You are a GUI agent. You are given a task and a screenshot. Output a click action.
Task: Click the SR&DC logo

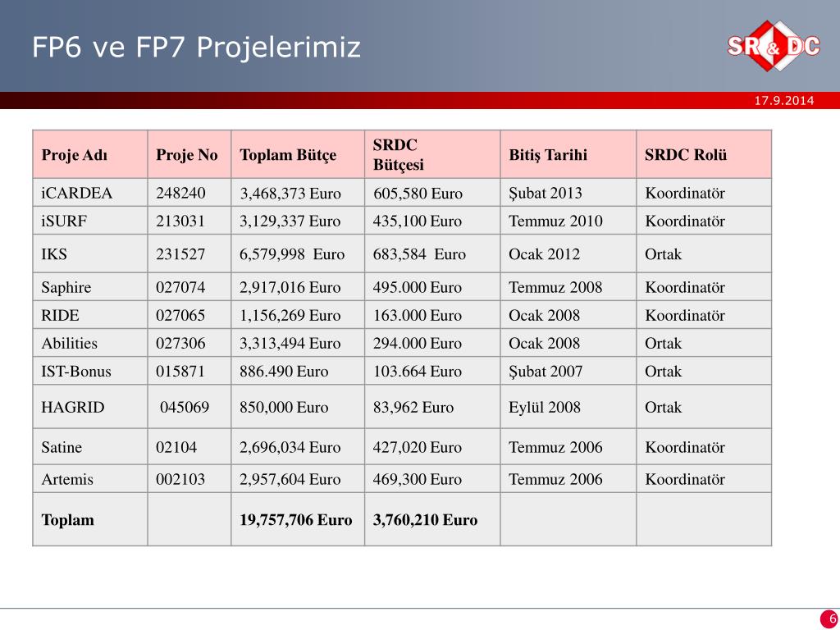click(773, 46)
